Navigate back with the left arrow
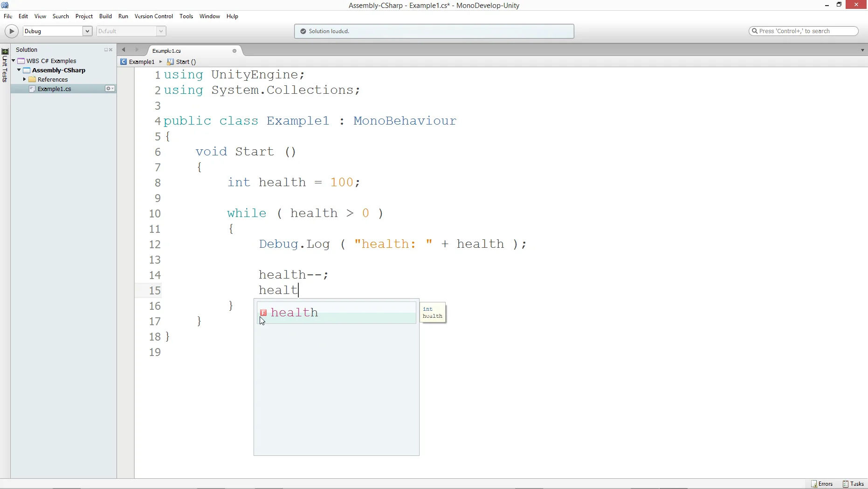 [x=124, y=50]
